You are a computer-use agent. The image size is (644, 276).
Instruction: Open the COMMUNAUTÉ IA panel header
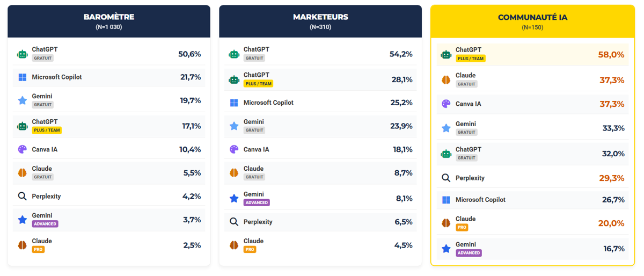click(532, 21)
